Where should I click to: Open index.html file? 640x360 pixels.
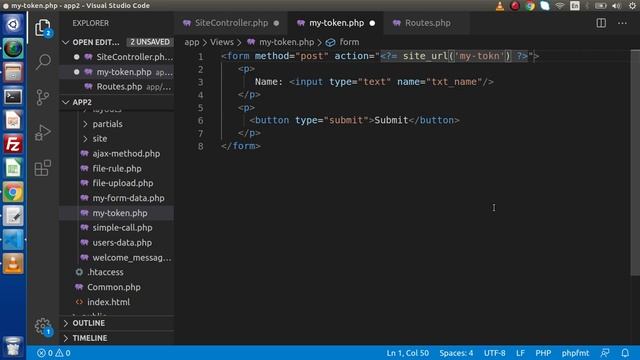point(108,302)
